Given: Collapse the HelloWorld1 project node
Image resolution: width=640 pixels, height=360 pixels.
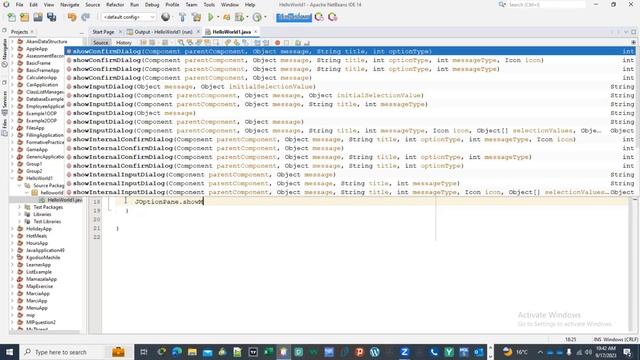Looking at the screenshot, I should [12, 178].
